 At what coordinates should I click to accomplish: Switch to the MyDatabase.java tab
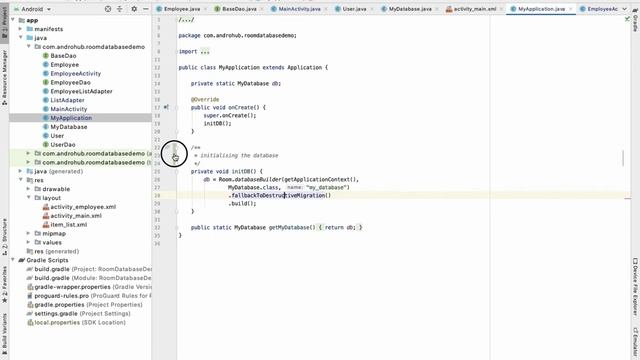tap(410, 9)
